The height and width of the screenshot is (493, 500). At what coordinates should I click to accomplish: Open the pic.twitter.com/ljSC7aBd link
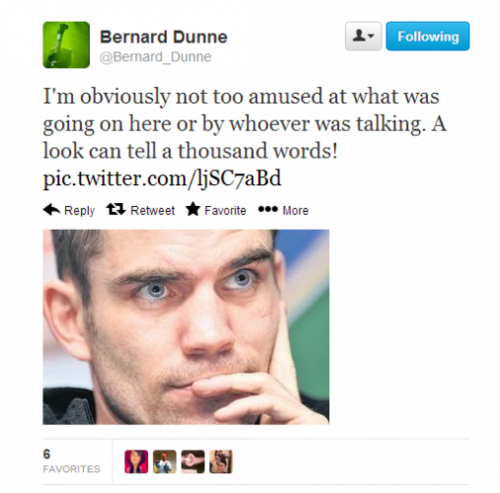(x=162, y=178)
